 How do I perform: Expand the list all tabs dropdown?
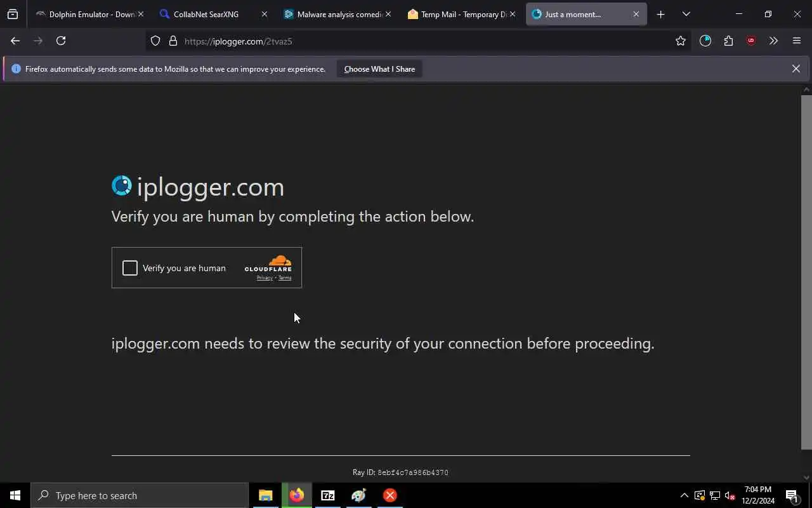686,14
